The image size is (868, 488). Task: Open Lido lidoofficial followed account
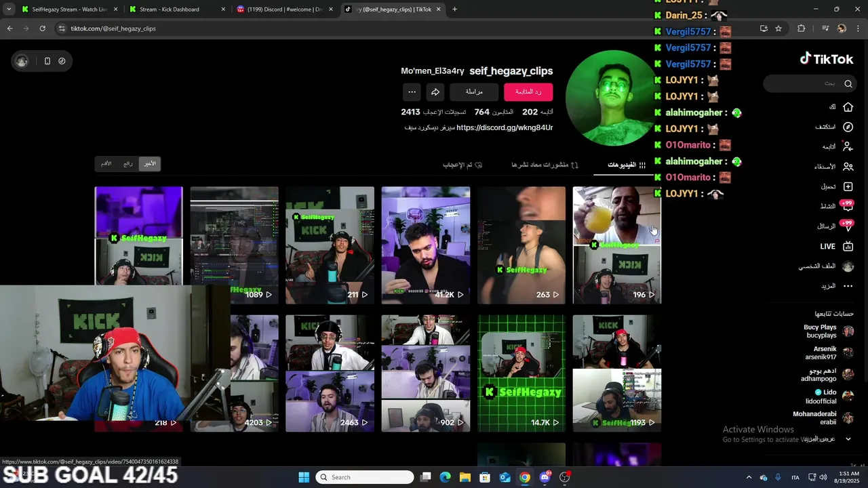[x=829, y=396]
